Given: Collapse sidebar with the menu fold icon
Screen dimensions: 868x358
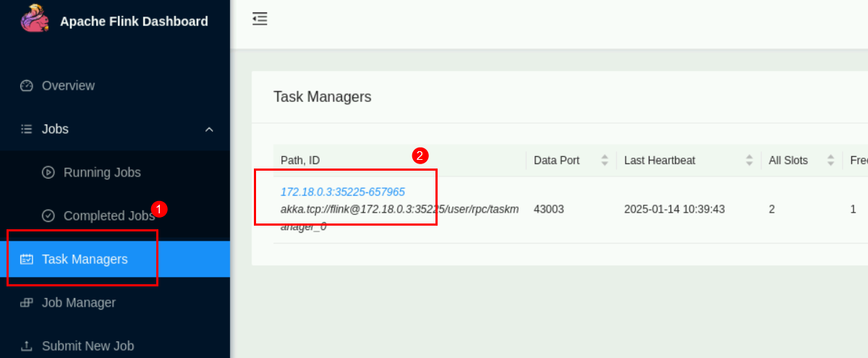Looking at the screenshot, I should coord(260,19).
